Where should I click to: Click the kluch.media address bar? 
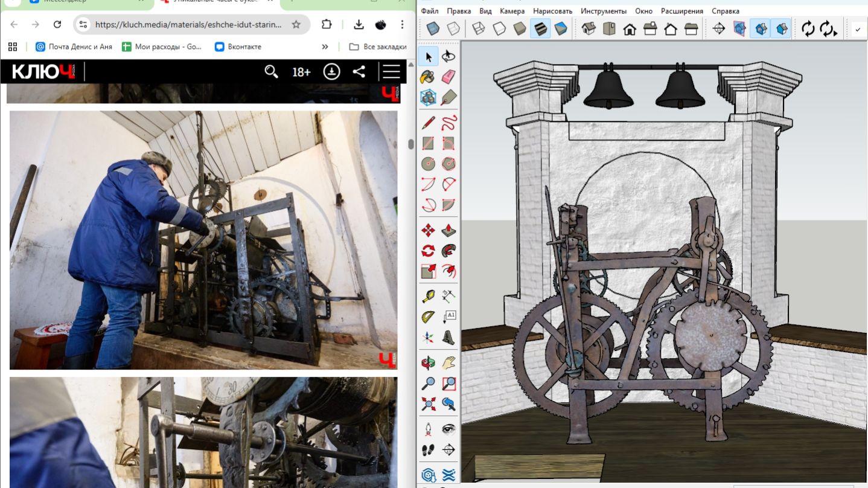[x=188, y=25]
